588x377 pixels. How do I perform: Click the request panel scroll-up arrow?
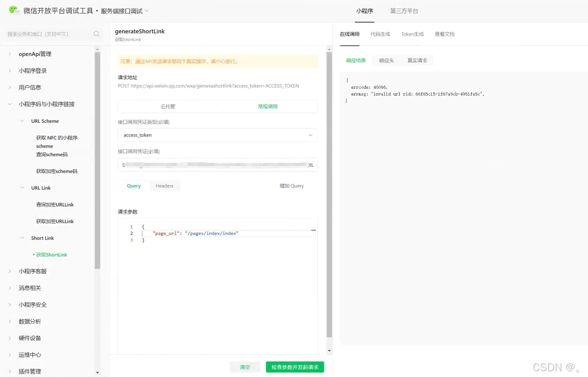click(x=329, y=50)
